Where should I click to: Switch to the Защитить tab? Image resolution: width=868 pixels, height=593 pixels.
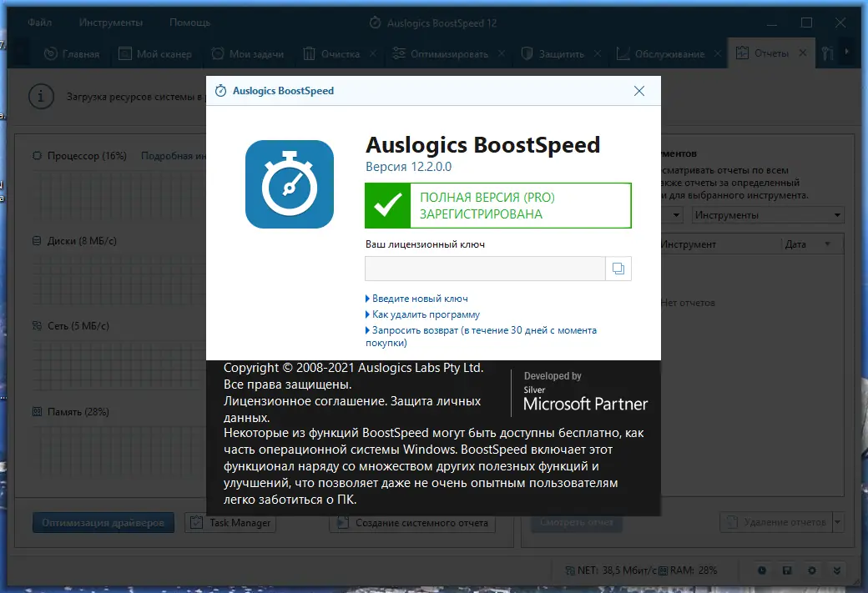[x=553, y=53]
